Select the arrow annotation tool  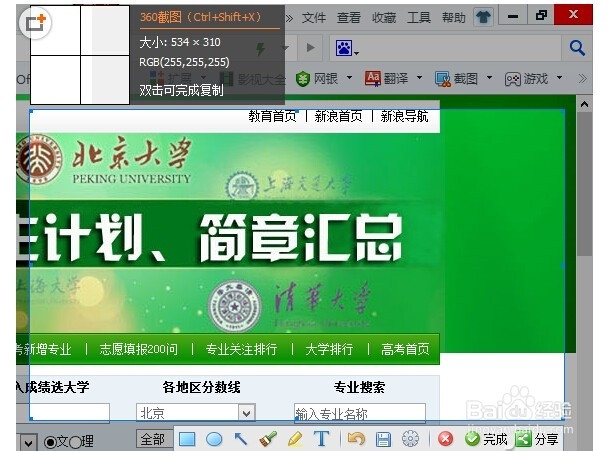pos(241,439)
